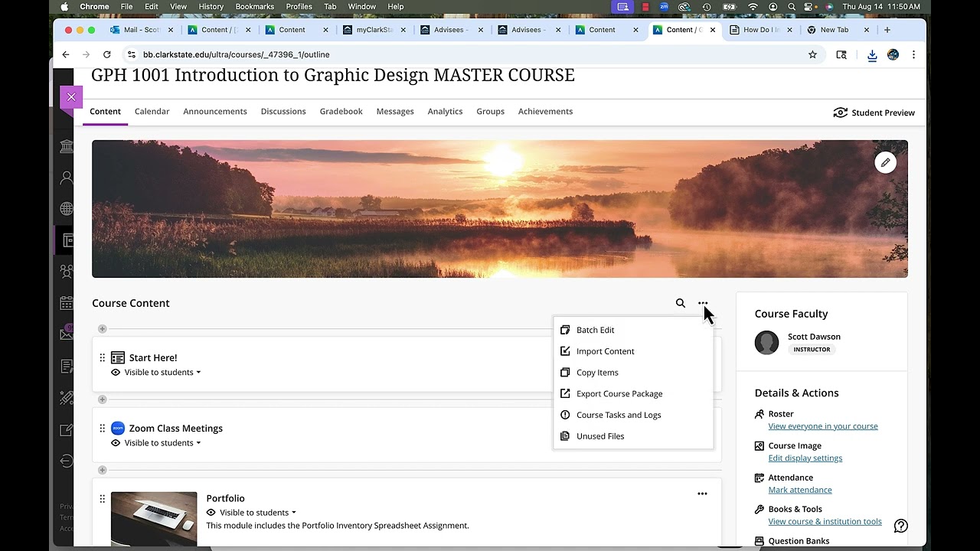This screenshot has height=551, width=980.
Task: Open the Grades icon in the sidebar
Action: coord(67,367)
